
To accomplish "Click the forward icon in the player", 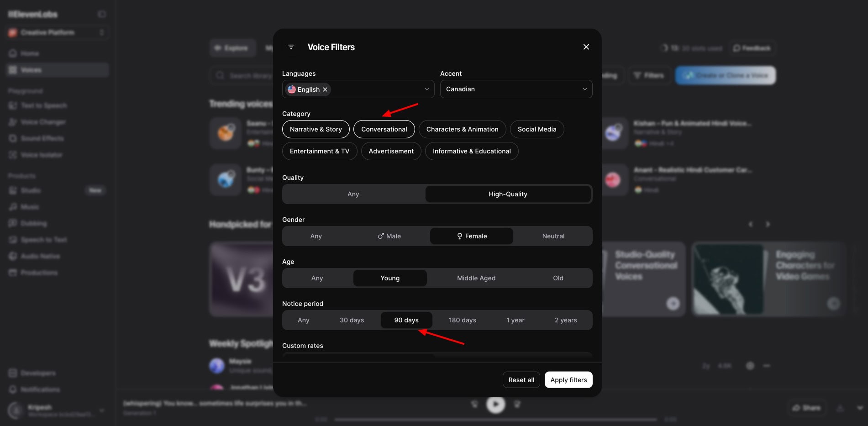I will (x=517, y=404).
